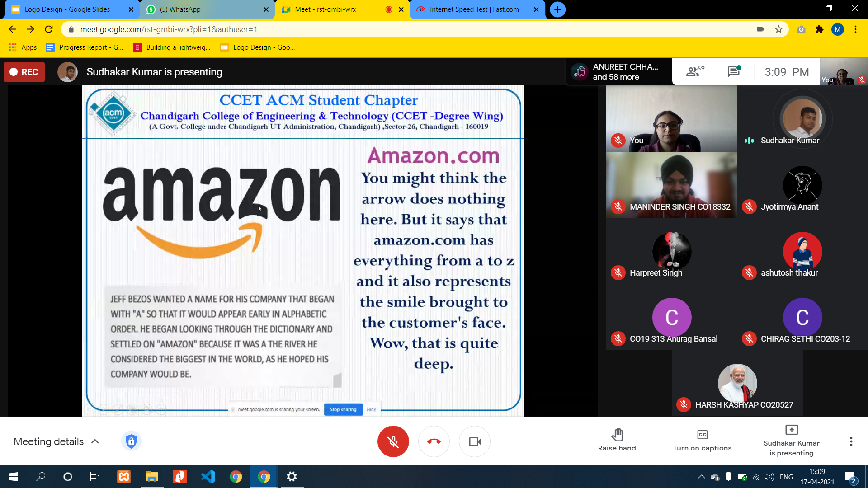
Task: Toggle the camera on or off
Action: (474, 441)
